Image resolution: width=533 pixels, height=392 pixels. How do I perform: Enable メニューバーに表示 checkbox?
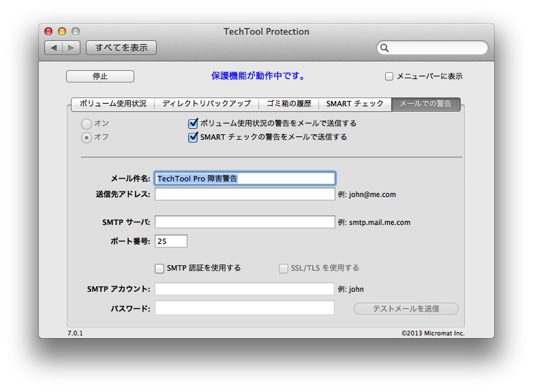389,76
